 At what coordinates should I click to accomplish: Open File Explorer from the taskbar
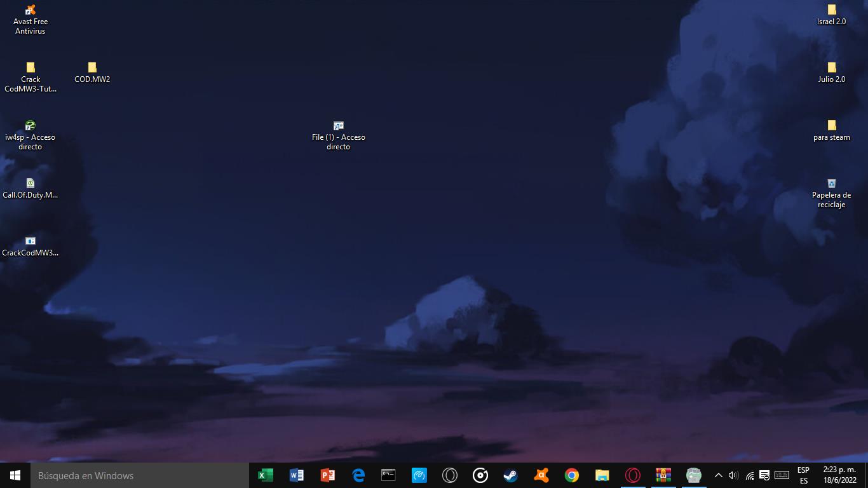pyautogui.click(x=602, y=475)
